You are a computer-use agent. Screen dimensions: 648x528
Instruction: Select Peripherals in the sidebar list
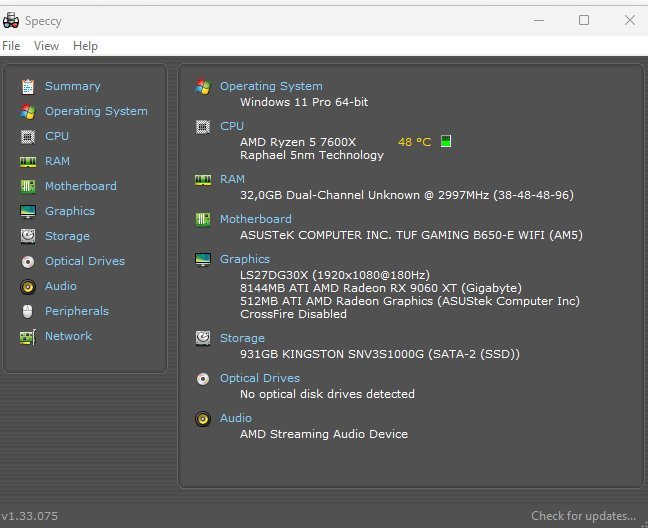[76, 311]
